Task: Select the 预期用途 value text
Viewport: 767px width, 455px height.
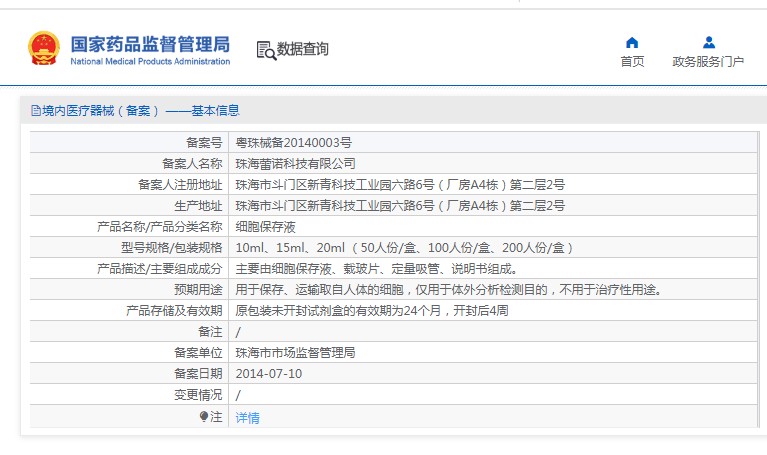Action: (x=449, y=290)
